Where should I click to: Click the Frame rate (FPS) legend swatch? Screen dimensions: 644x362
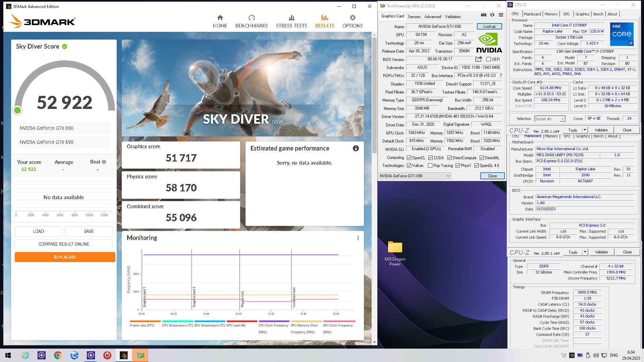click(x=145, y=321)
